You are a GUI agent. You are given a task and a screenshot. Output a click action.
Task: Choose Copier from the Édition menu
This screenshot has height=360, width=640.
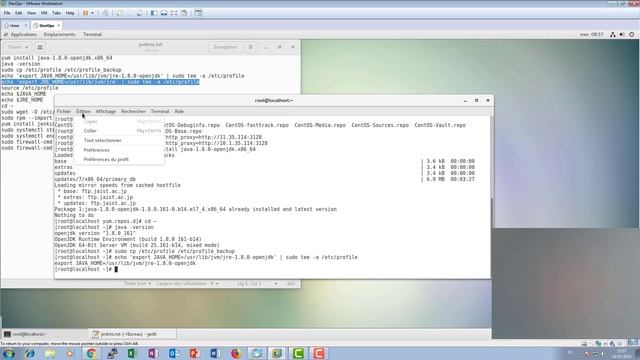pos(120,122)
